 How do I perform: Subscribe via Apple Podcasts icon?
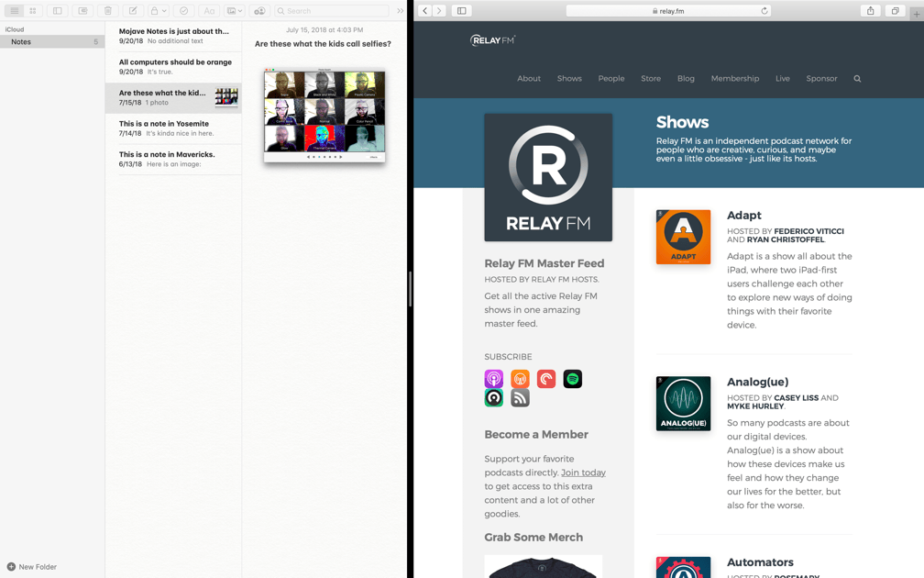pos(494,379)
